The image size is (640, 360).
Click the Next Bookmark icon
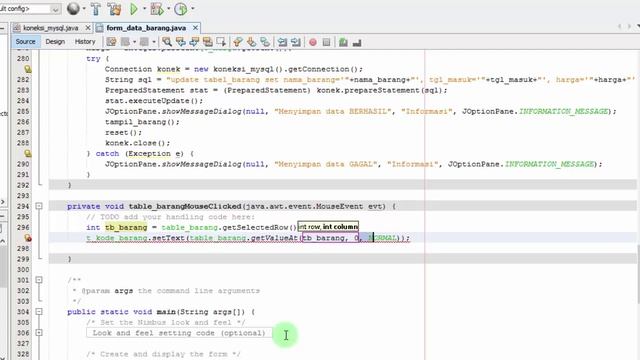pyautogui.click(x=251, y=42)
